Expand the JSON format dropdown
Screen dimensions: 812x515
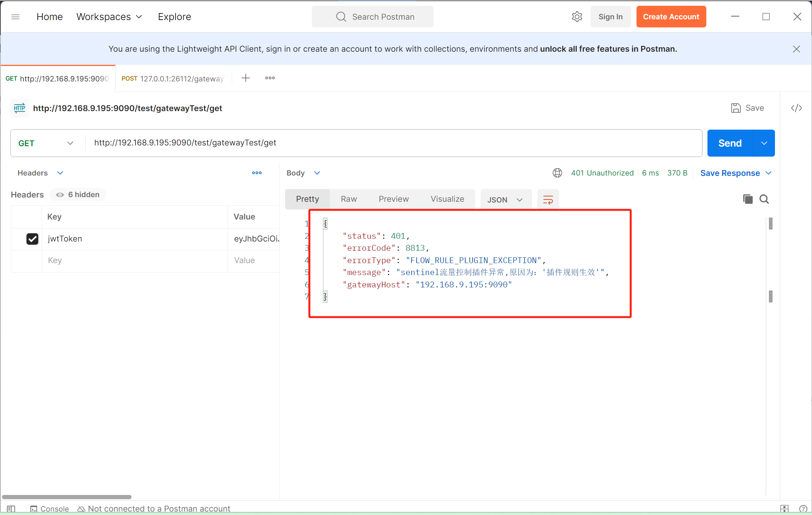[505, 199]
